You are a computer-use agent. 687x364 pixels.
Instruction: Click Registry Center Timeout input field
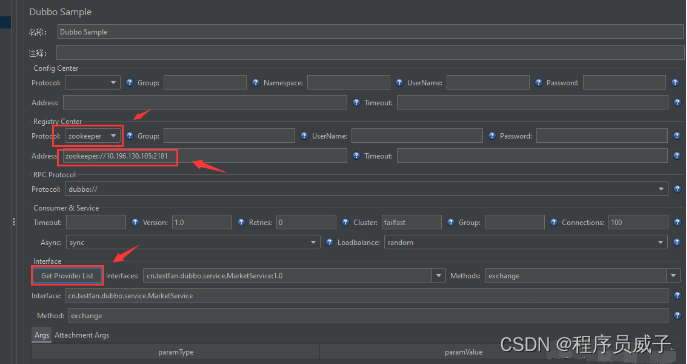tap(533, 156)
